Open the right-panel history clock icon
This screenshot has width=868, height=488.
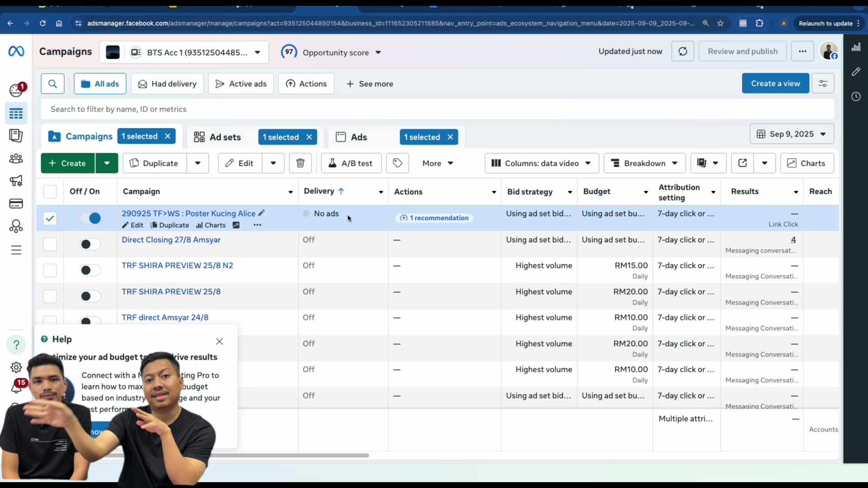pyautogui.click(x=856, y=96)
